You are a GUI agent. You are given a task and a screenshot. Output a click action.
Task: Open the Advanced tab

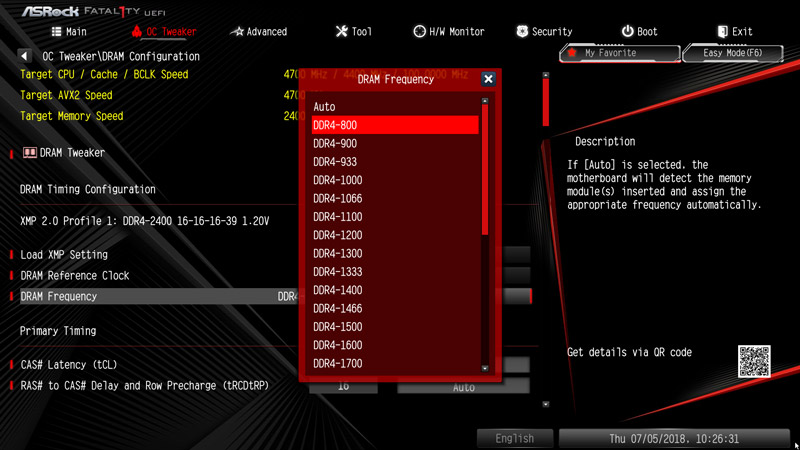click(259, 32)
